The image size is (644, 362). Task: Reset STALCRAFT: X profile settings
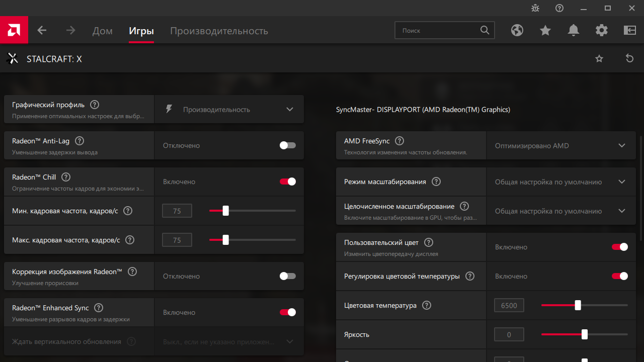point(629,58)
